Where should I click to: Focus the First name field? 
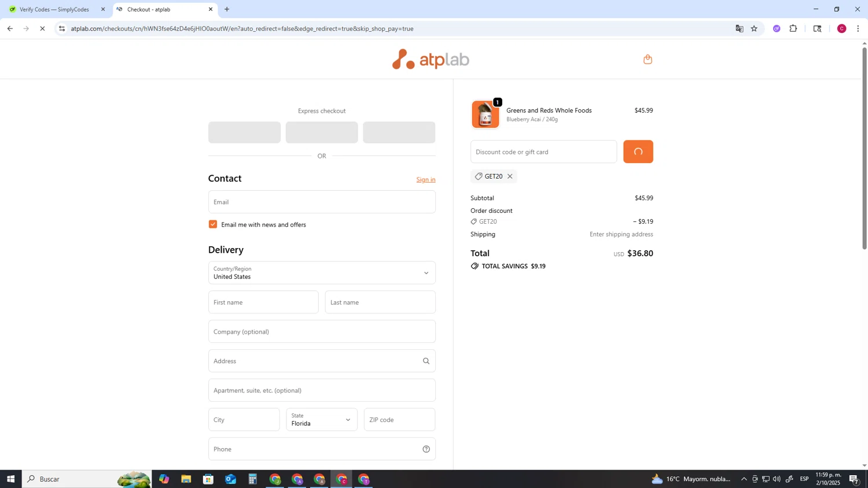(263, 302)
